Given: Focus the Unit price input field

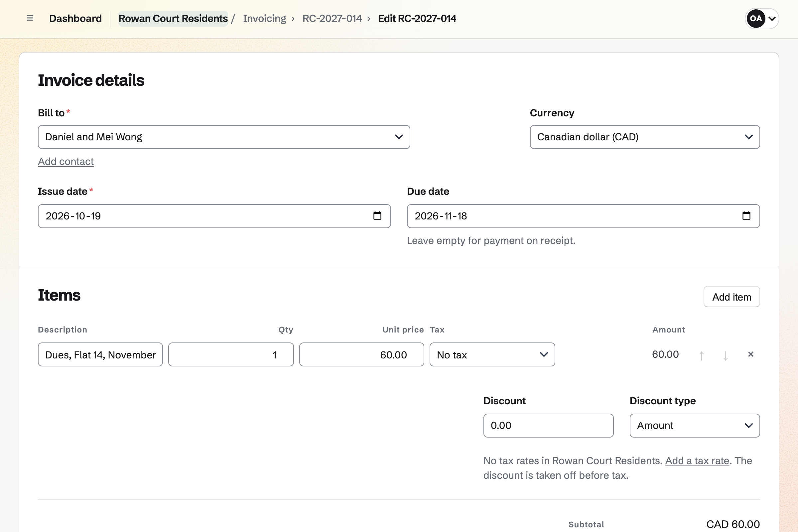Looking at the screenshot, I should pos(361,354).
